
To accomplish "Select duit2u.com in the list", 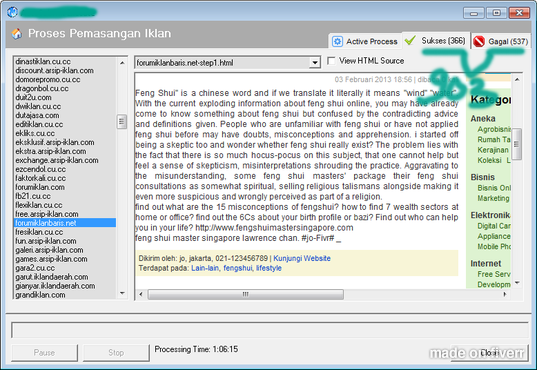I will [x=65, y=97].
